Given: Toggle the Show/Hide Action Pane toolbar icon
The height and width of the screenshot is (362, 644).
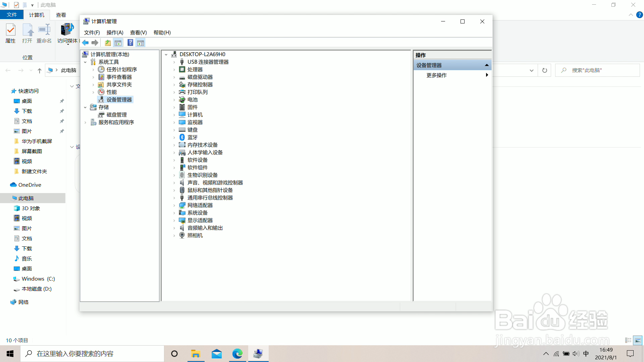Looking at the screenshot, I should 141,43.
